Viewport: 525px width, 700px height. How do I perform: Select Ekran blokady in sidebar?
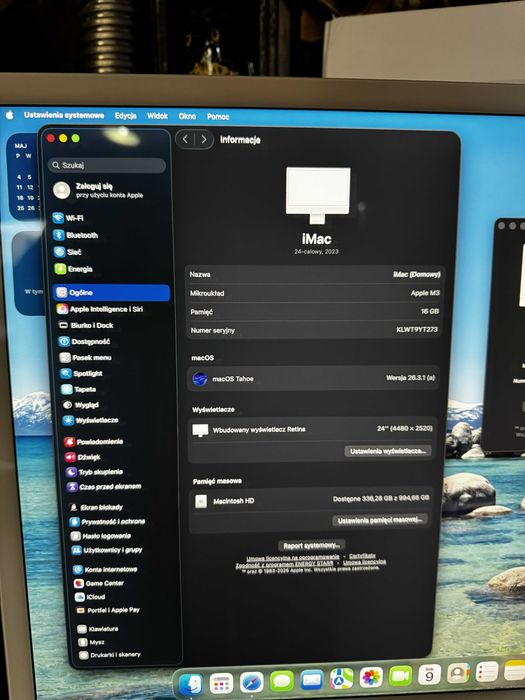tap(96, 507)
